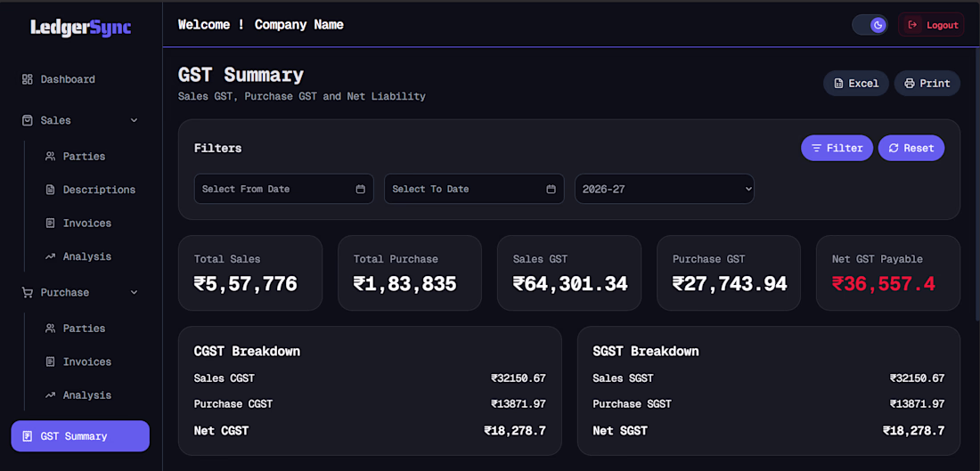
Task: Log out using the Logout button
Action: [x=931, y=25]
